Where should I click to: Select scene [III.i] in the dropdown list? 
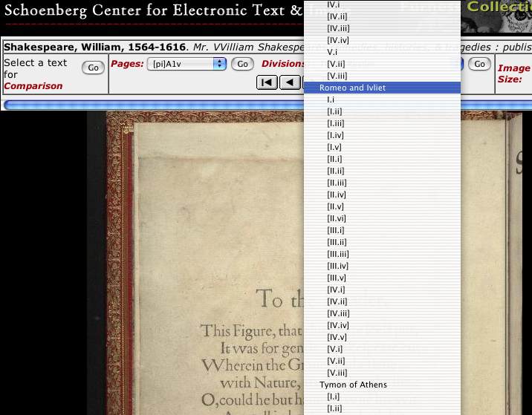pos(336,230)
